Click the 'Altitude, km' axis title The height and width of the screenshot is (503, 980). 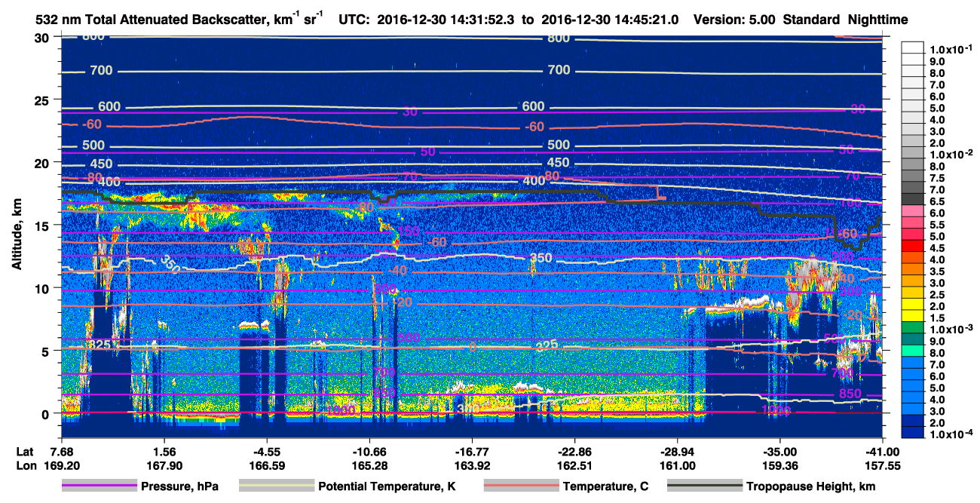[x=17, y=236]
